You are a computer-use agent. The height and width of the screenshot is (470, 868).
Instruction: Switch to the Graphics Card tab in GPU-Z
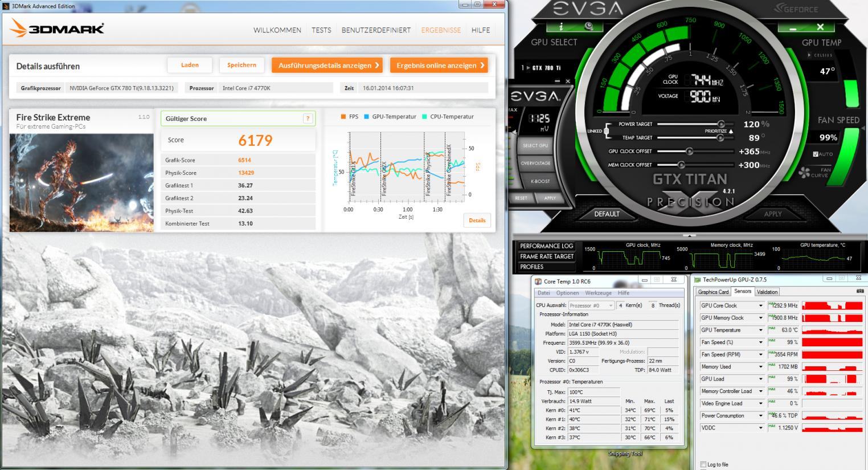714,292
